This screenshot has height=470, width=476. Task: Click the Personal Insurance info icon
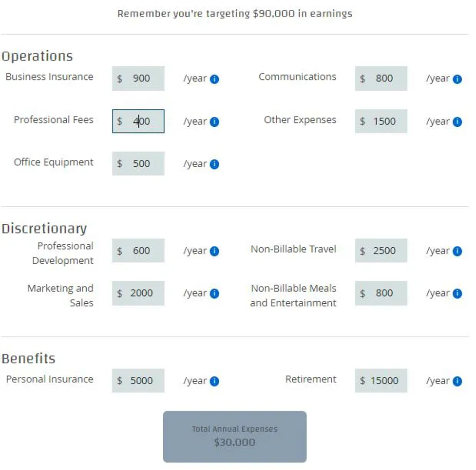click(x=214, y=381)
